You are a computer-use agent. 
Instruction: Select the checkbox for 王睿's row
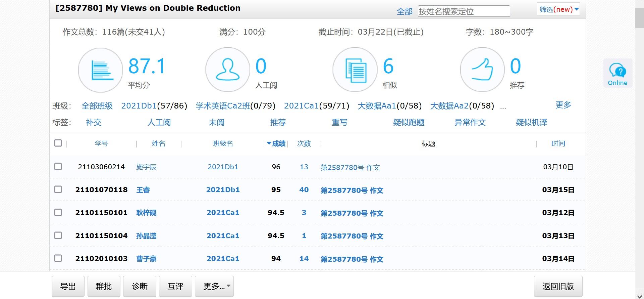58,189
